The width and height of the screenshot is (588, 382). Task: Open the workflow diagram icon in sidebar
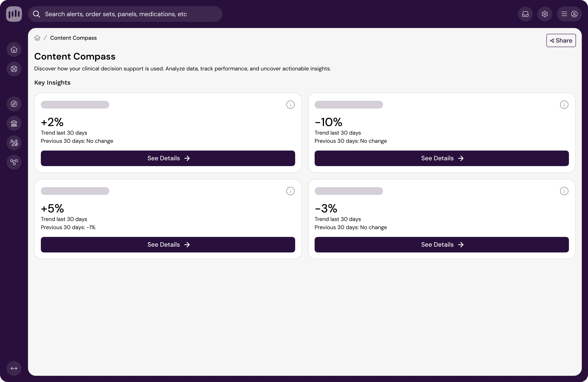pyautogui.click(x=14, y=162)
